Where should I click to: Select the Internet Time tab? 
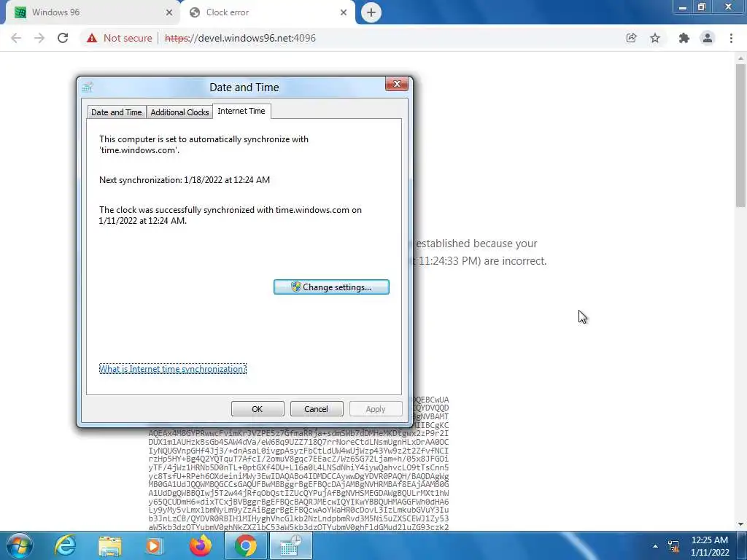pos(241,111)
